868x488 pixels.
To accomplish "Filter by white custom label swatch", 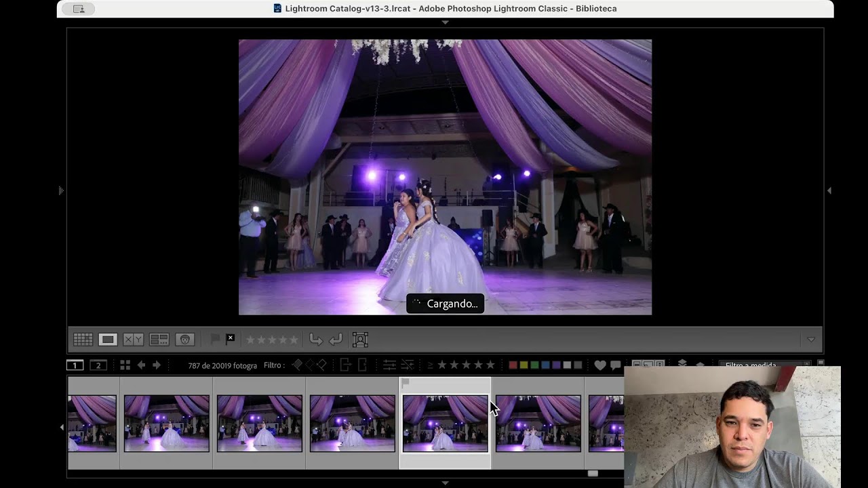I will (567, 365).
